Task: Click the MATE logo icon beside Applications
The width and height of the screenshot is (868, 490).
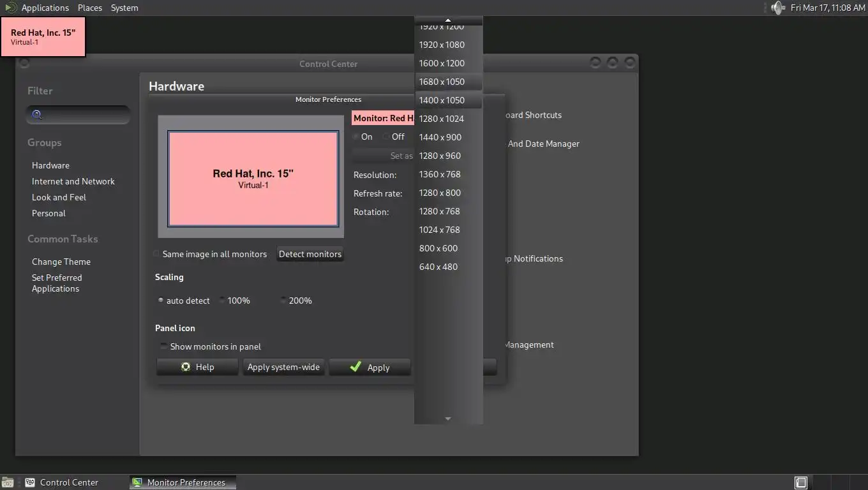Action: [10, 8]
